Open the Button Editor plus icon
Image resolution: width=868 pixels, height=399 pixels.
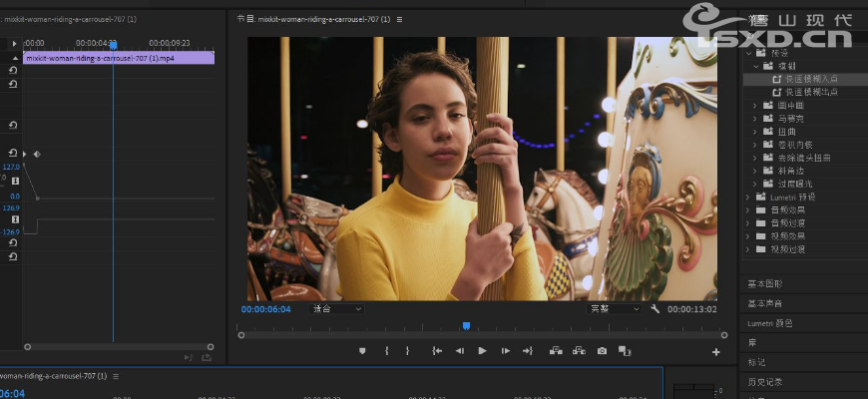coord(715,352)
